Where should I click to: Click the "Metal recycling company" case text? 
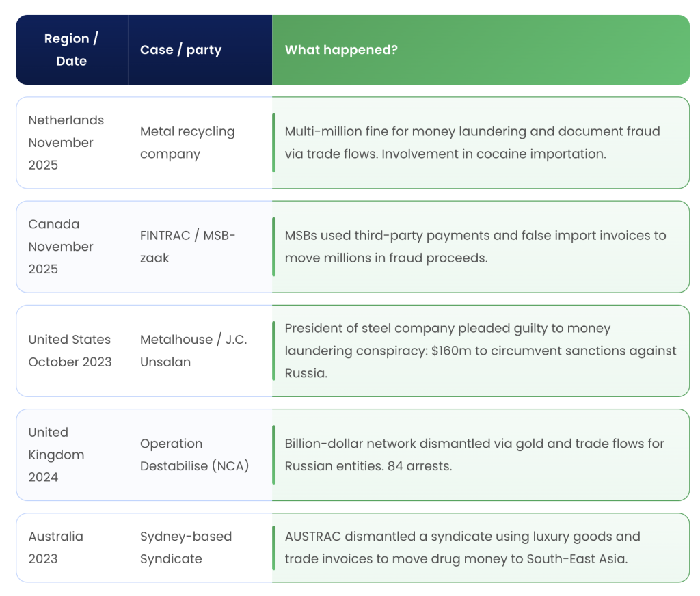coord(187,143)
